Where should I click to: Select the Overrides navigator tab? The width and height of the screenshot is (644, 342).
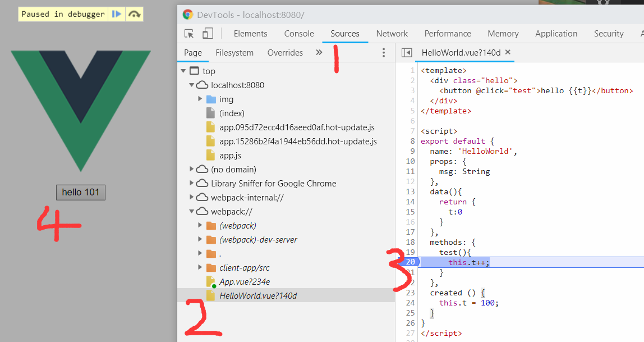pos(285,53)
